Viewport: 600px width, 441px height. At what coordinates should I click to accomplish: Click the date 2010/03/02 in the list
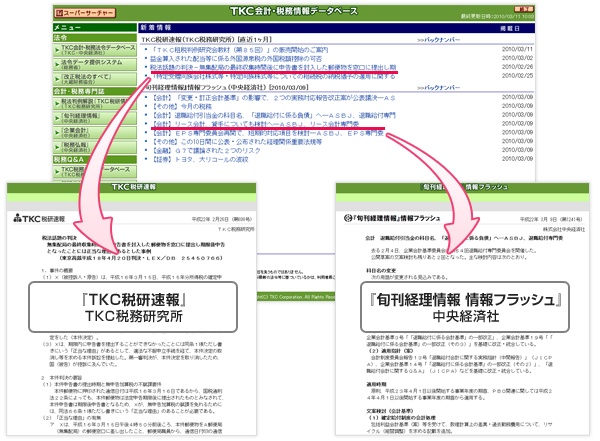(517, 58)
